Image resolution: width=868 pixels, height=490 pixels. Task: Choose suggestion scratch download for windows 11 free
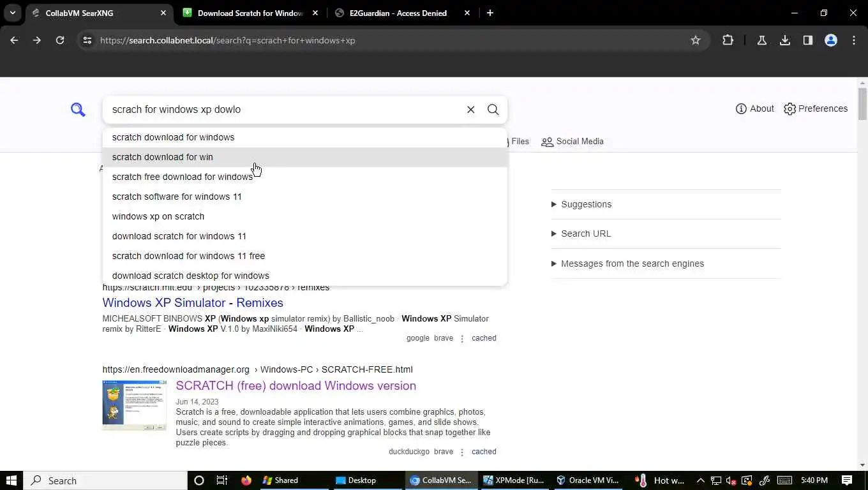[x=305, y=256]
